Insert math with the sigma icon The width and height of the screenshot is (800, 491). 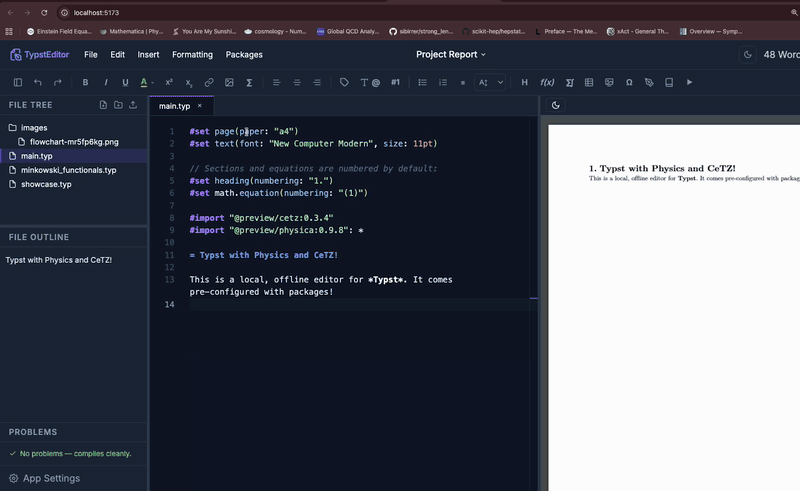pyautogui.click(x=249, y=82)
